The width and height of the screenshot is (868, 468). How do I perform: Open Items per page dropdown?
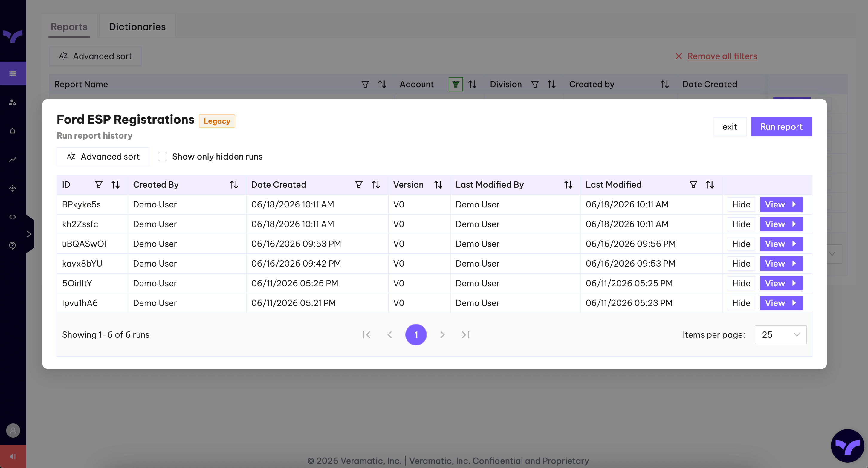tap(781, 335)
